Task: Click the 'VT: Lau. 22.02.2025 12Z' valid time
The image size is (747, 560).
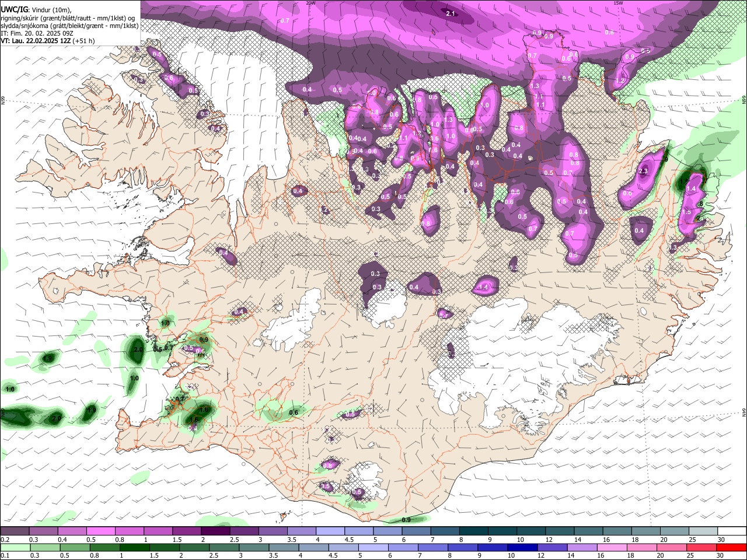Action: (x=37, y=41)
